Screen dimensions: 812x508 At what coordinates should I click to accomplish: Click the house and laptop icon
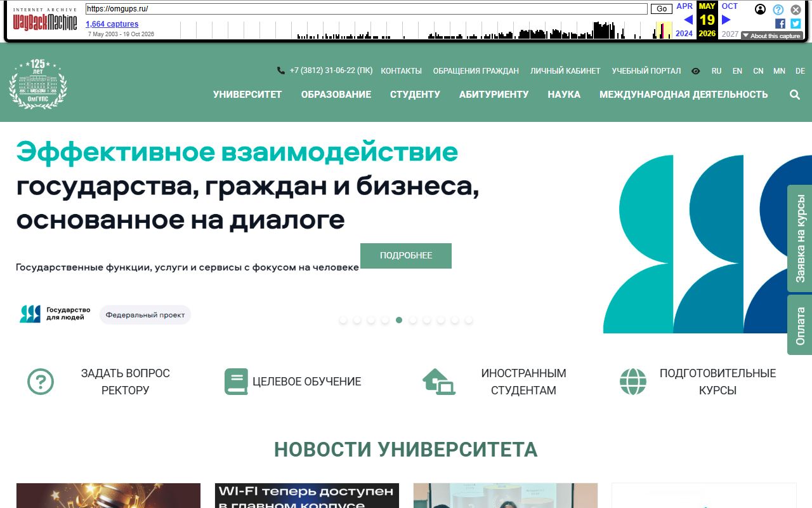tap(439, 382)
